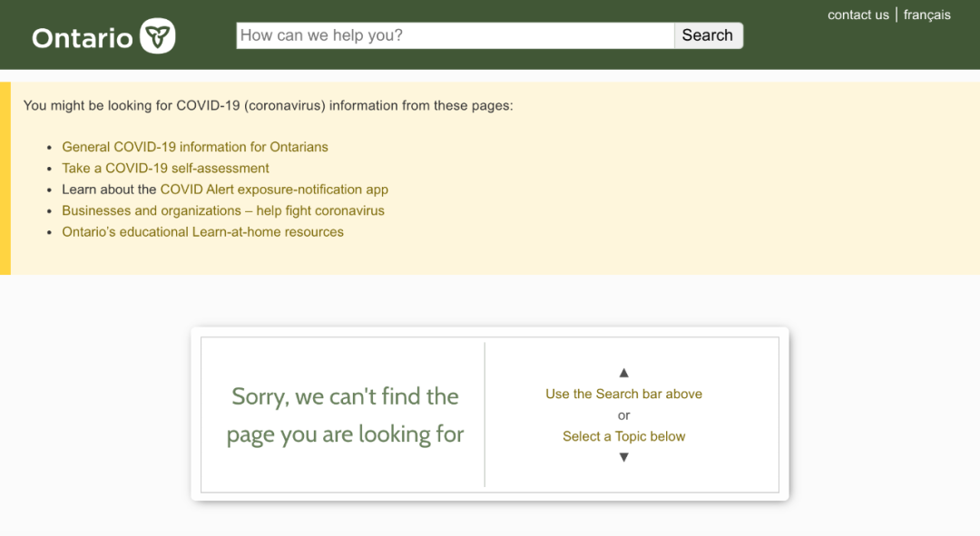Click the word or between the two suggestions

coord(623,415)
